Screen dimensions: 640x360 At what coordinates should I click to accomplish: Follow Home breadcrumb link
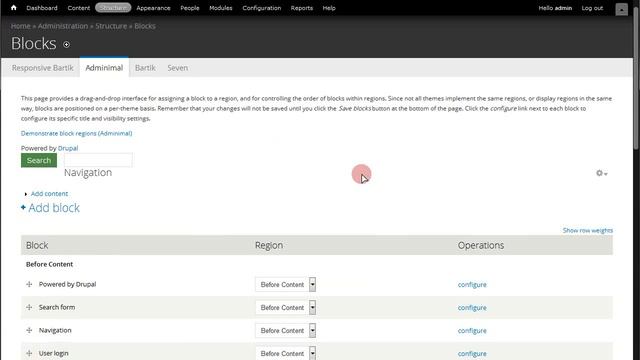(x=21, y=26)
